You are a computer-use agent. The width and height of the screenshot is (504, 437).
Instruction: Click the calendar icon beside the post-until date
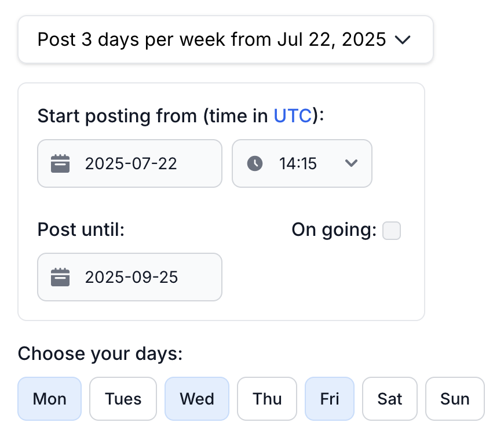tap(60, 277)
